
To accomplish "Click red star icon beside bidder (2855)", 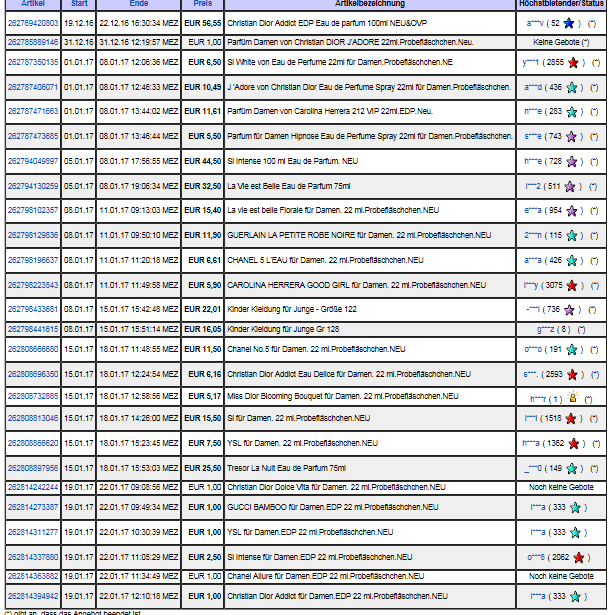I will 573,63.
